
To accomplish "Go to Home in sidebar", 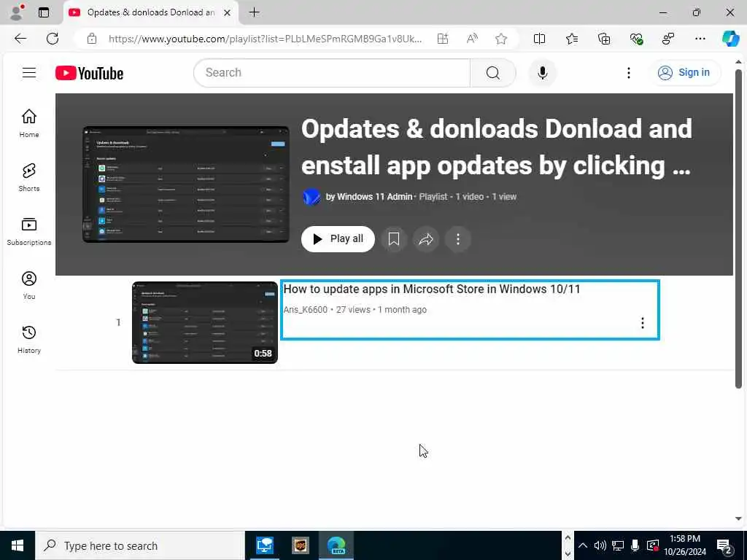I will pyautogui.click(x=29, y=122).
